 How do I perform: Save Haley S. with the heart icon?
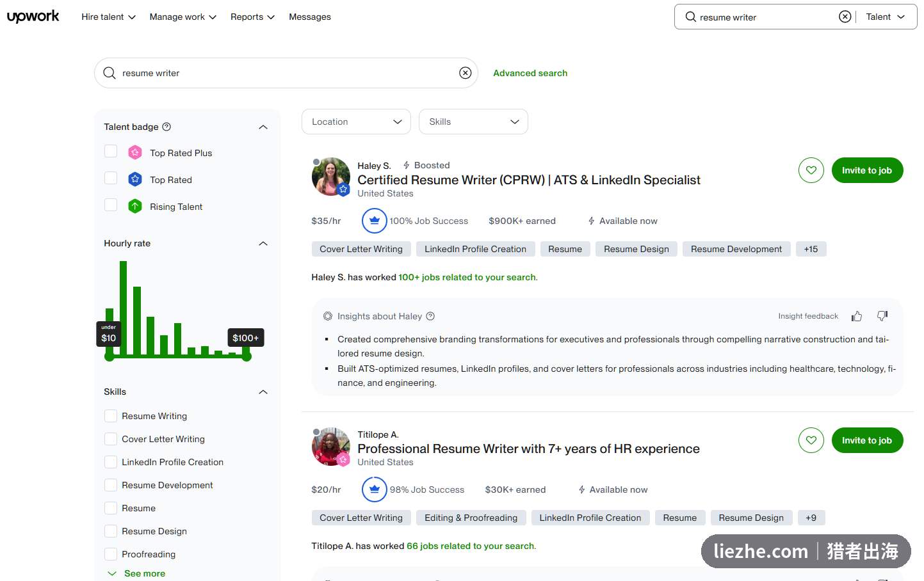tap(811, 170)
